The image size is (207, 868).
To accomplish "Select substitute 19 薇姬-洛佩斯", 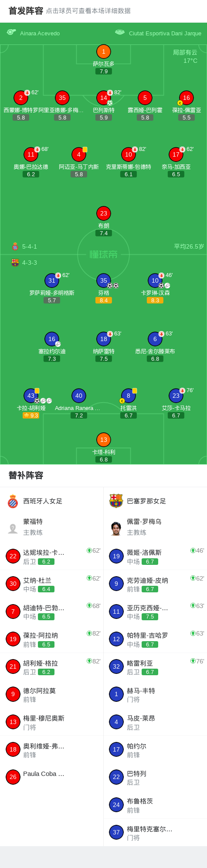I will [x=155, y=556].
